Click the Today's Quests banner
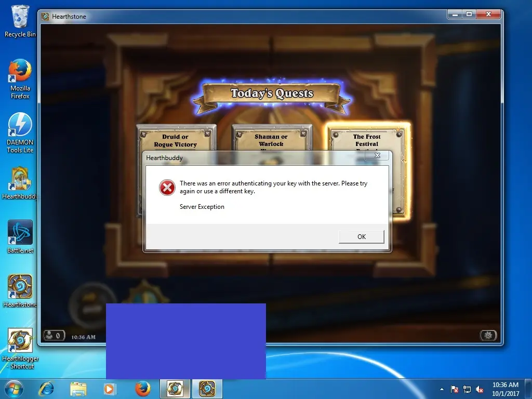Viewport: 532px width, 399px height. 271,94
